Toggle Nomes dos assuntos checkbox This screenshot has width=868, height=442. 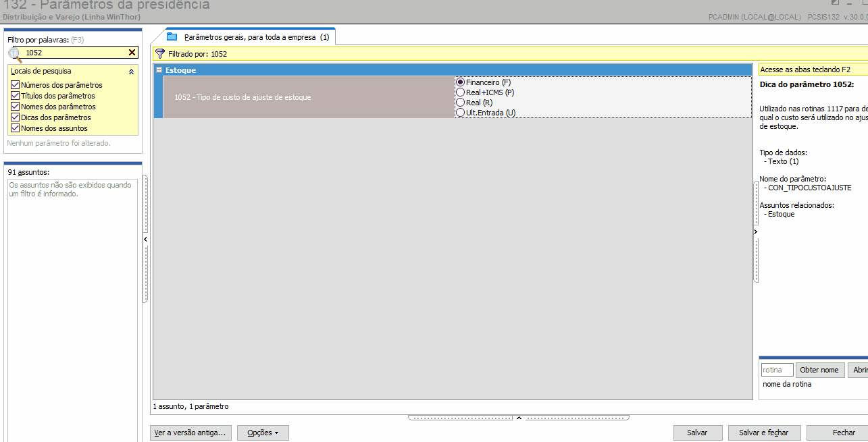15,128
